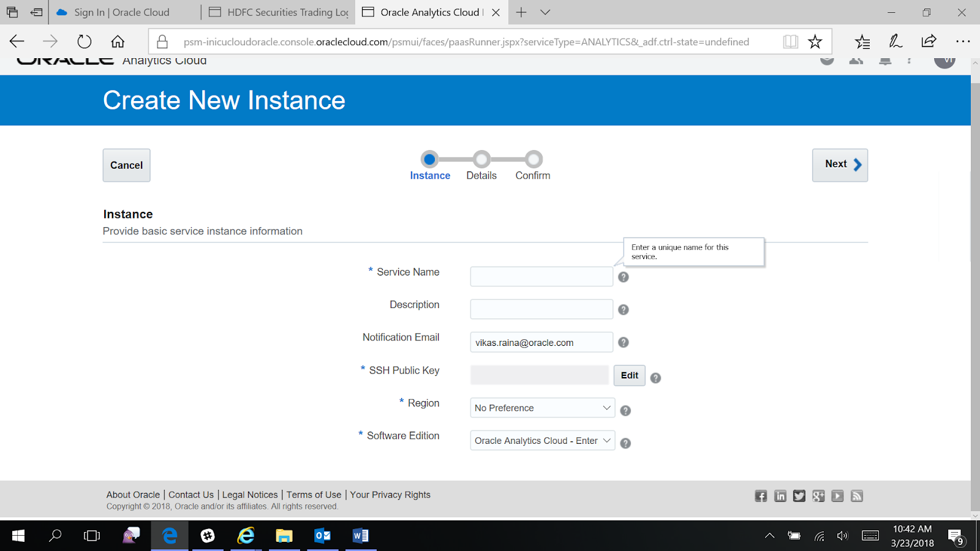Viewport: 980px width, 551px height.
Task: Select the Instance wizard step
Action: [430, 167]
